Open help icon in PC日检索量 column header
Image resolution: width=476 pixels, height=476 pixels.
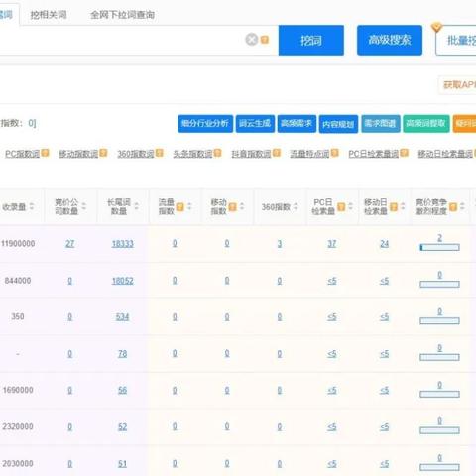(341, 207)
